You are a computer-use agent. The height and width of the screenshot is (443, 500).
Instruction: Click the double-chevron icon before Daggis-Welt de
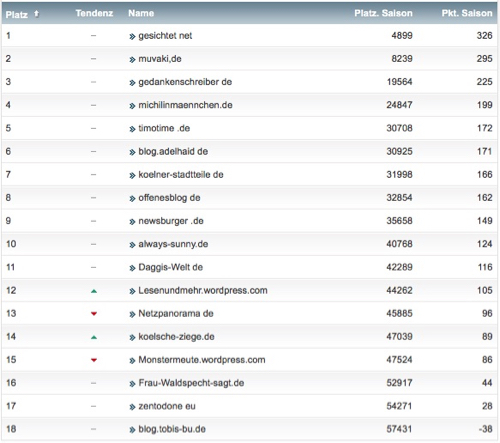[132, 268]
